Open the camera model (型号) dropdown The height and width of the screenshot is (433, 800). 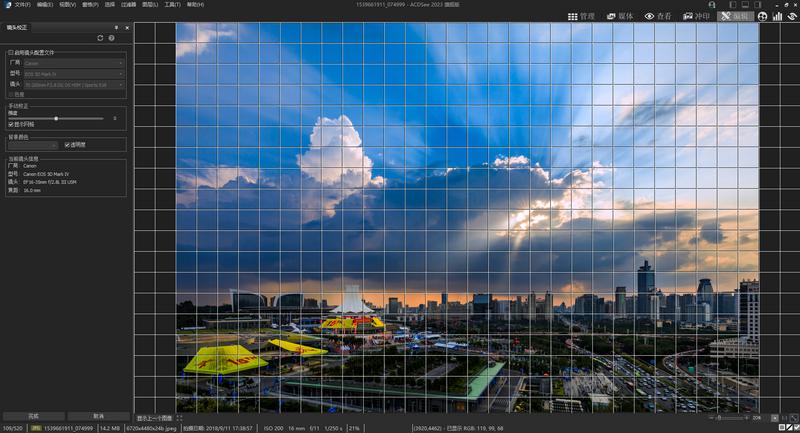[74, 73]
